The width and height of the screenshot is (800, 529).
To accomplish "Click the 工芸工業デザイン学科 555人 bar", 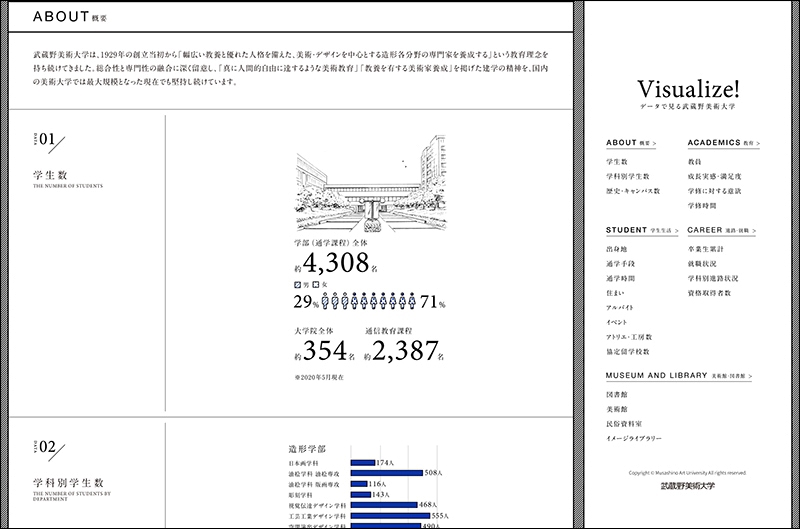I will click(x=390, y=516).
